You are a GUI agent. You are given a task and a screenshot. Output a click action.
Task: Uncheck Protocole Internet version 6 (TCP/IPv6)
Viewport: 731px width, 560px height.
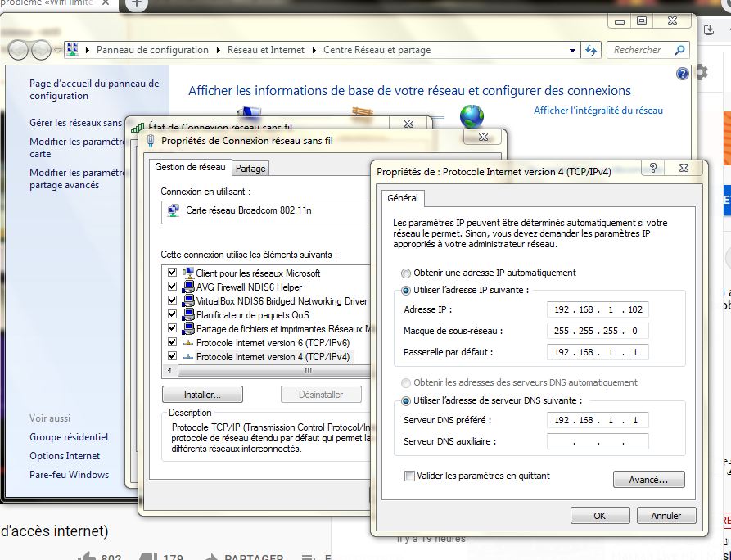pos(172,343)
